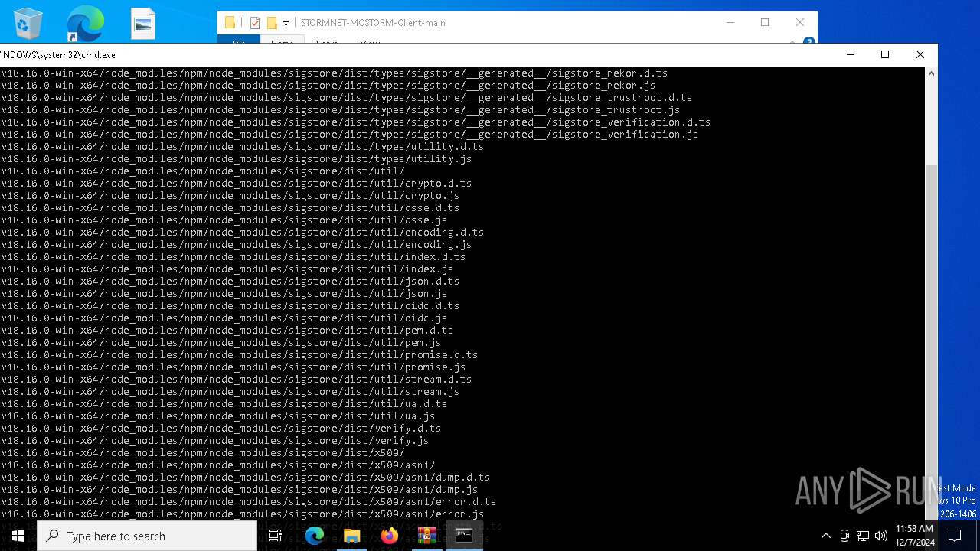Screen dimensions: 980x551
Task: Click the taskbar search box
Action: click(x=147, y=536)
